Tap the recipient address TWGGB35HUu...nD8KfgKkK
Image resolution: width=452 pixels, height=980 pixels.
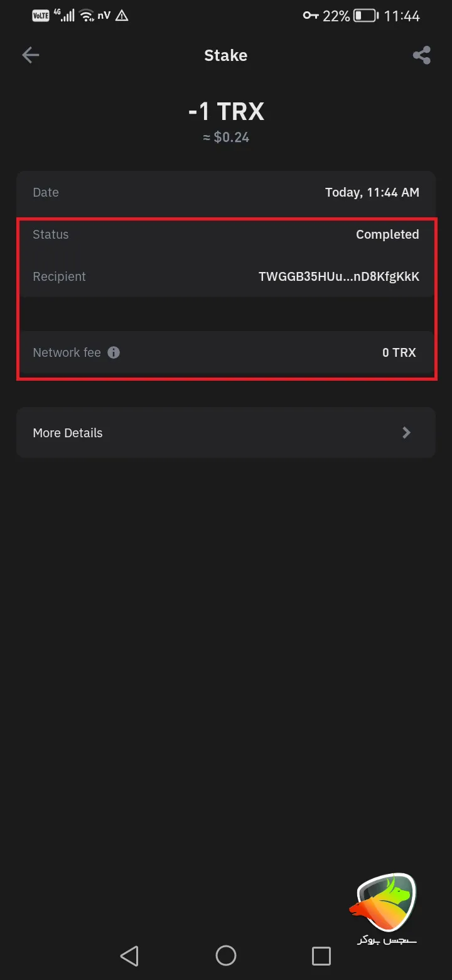[x=338, y=276]
